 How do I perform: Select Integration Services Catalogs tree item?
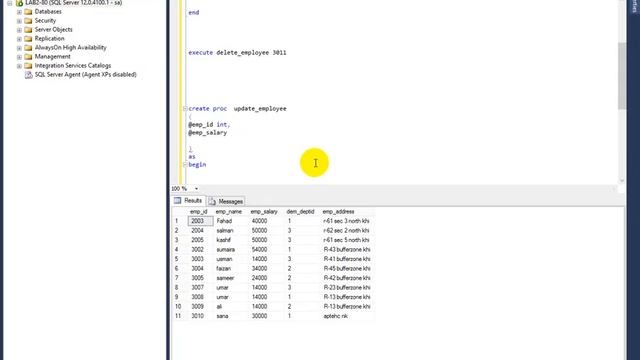pos(73,66)
